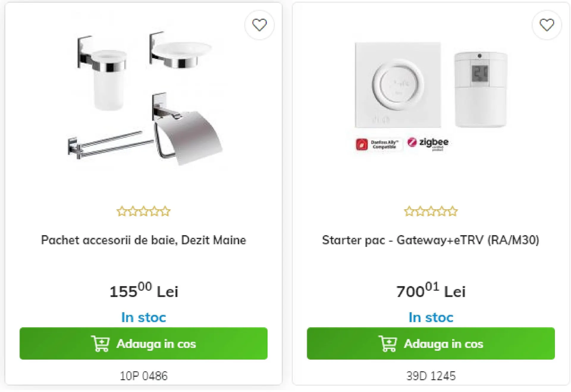Click cart icon under Dezit Maine product
Image resolution: width=571 pixels, height=392 pixels.
point(101,344)
